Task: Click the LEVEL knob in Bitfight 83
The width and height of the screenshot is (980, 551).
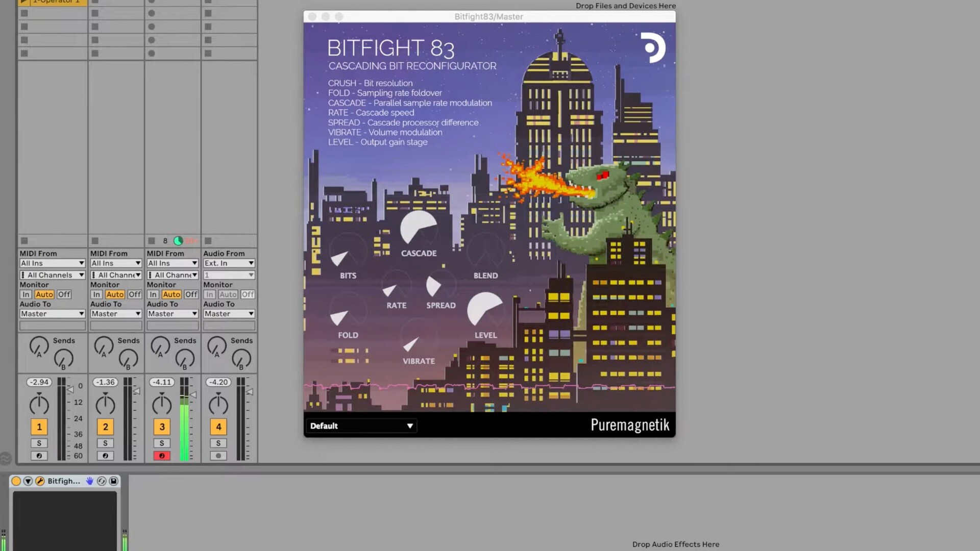Action: 485,310
